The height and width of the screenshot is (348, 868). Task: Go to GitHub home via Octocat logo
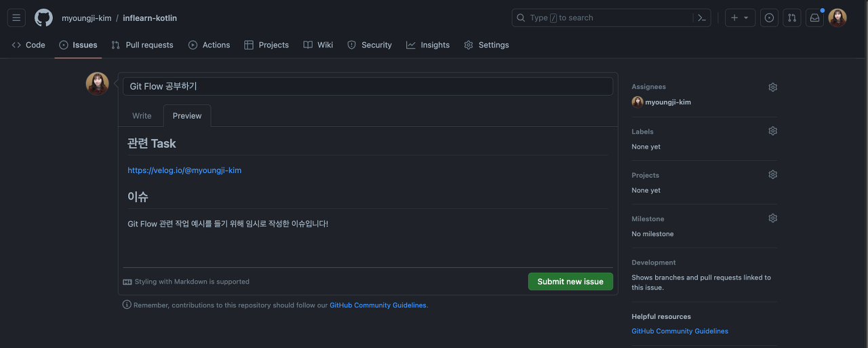pos(43,18)
